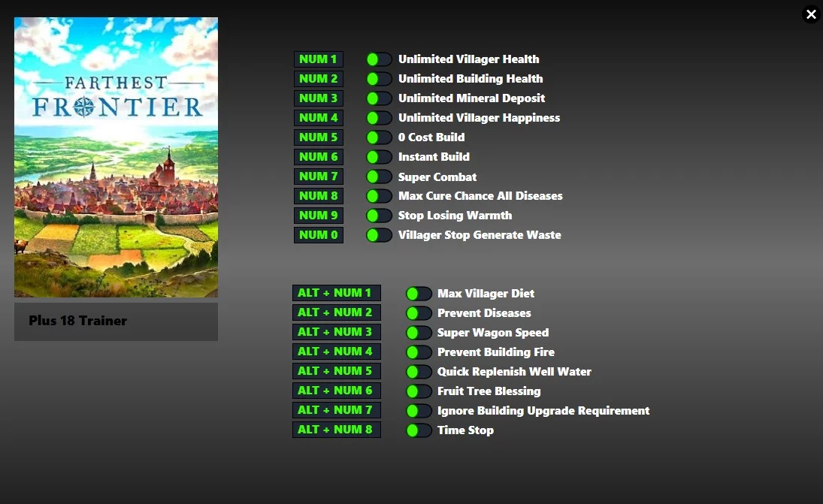Click the ALT + NUM 1 hotkey

tap(336, 293)
